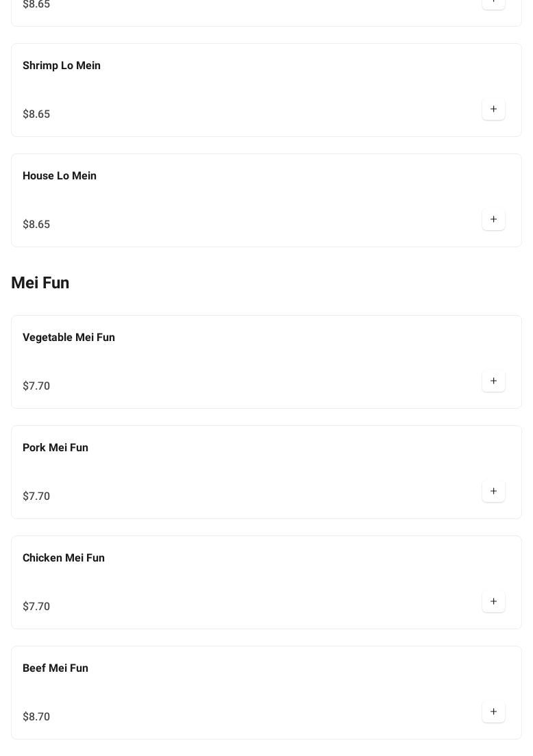Viewport: 533px width, 756px height.
Task: Select the Beef Mei Fun title
Action: [x=55, y=668]
